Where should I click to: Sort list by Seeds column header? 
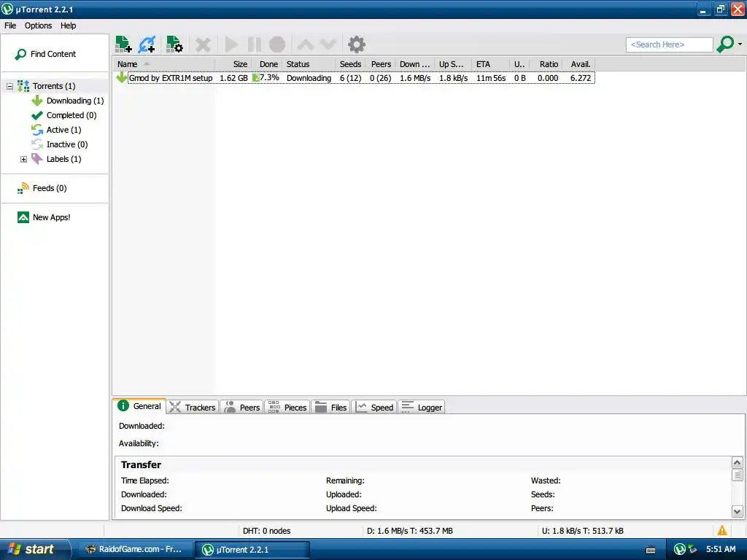click(349, 64)
